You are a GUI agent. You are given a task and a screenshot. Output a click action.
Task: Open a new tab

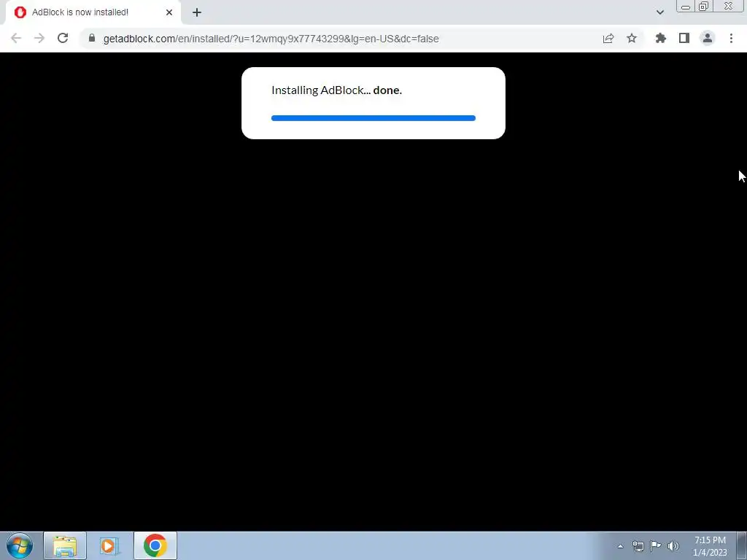[x=197, y=12]
